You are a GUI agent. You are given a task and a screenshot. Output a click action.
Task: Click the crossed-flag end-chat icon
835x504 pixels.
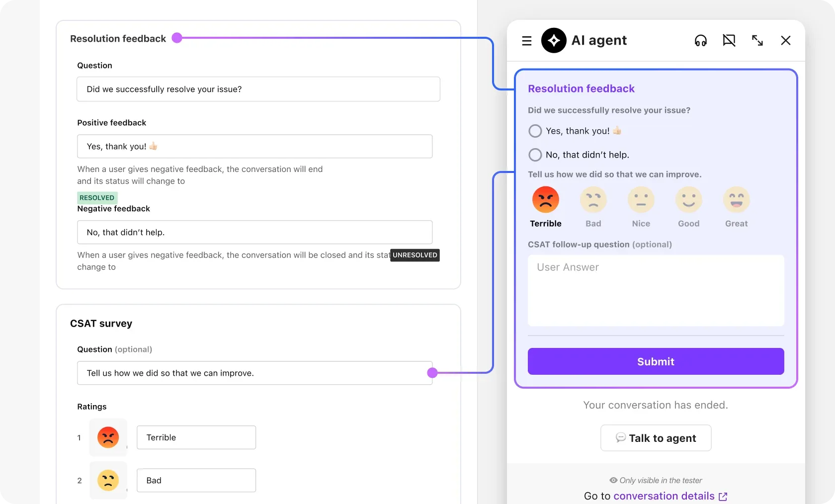[729, 40]
